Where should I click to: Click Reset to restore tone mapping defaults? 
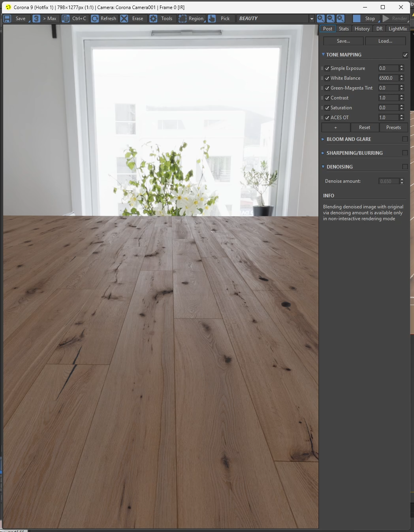(x=364, y=127)
